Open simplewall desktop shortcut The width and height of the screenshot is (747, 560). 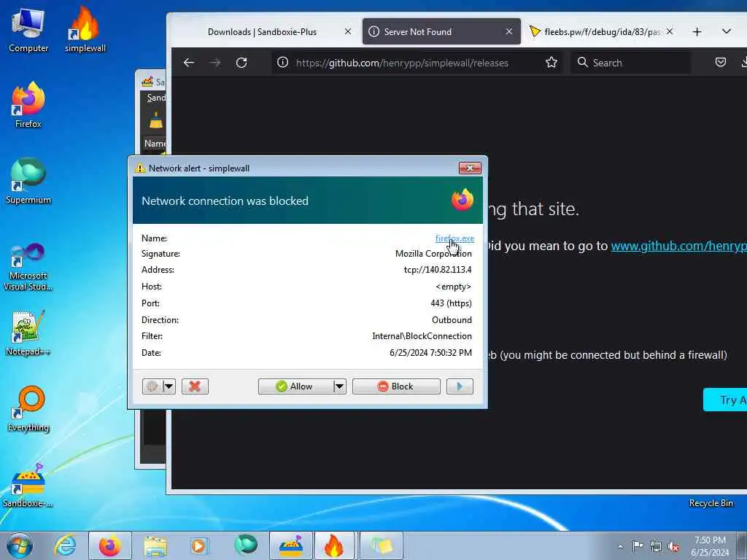(85, 30)
